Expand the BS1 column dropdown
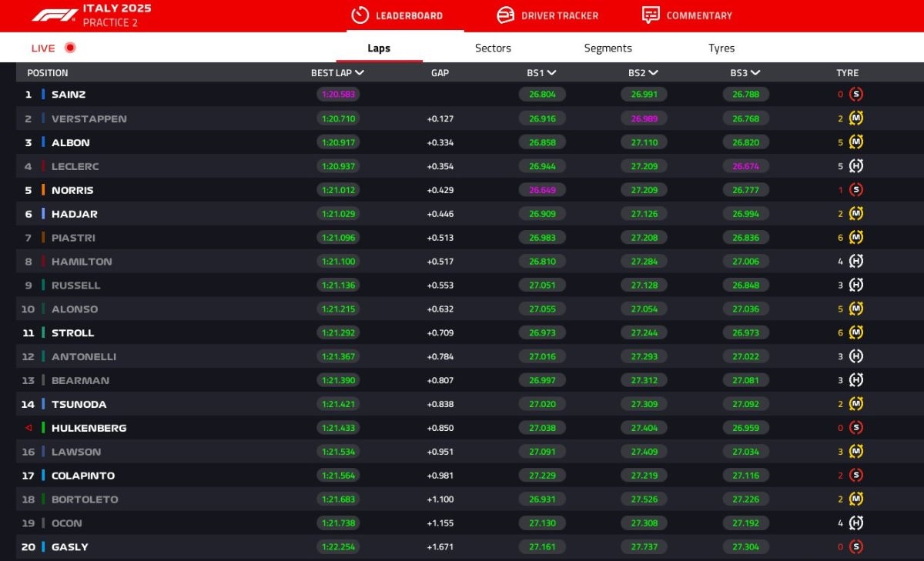Image resolution: width=924 pixels, height=561 pixels. [551, 73]
